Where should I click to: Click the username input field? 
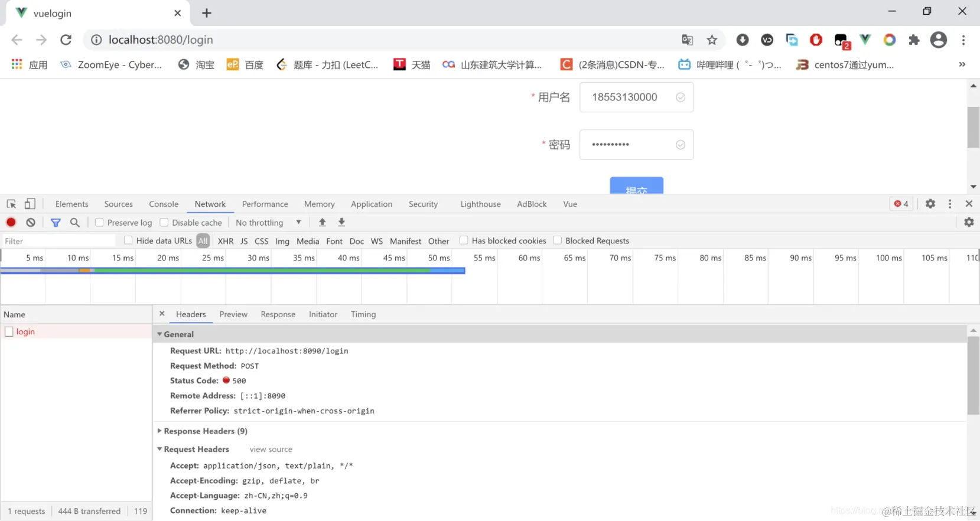point(637,97)
